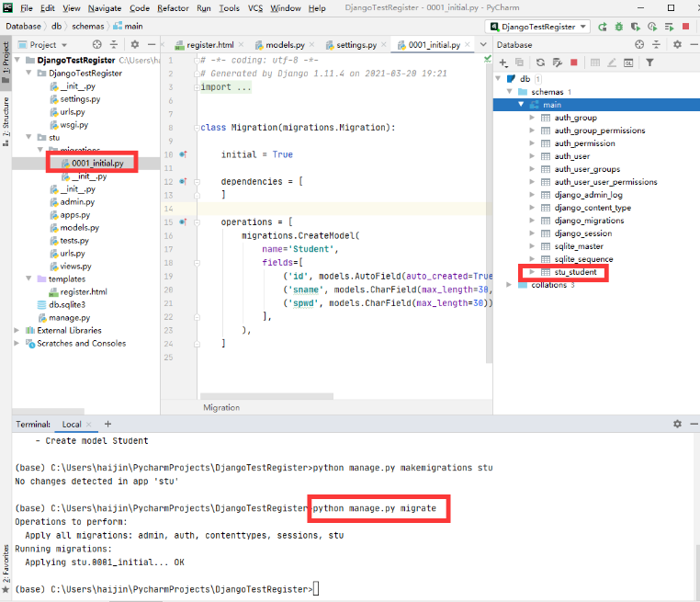Open the auth_user table in Database tree
Image resolution: width=700 pixels, height=602 pixels.
(571, 156)
